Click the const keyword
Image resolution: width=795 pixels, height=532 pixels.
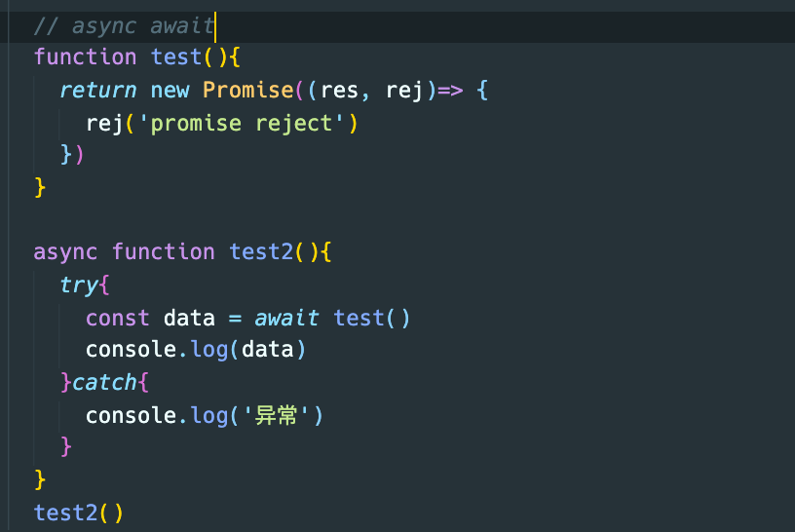[118, 318]
